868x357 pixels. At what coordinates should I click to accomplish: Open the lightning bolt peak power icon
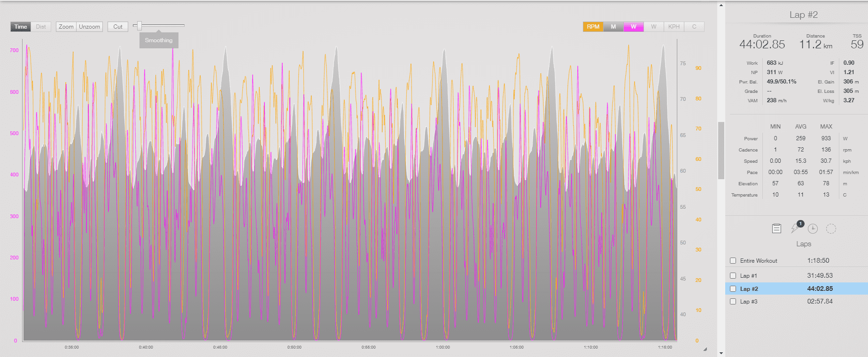[795, 228]
